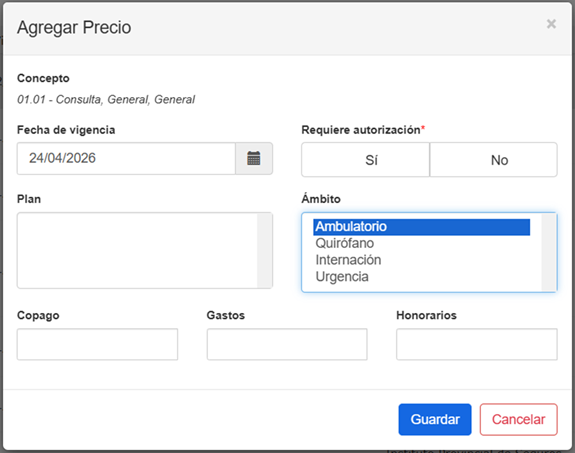Click the Gastos input field

click(287, 344)
